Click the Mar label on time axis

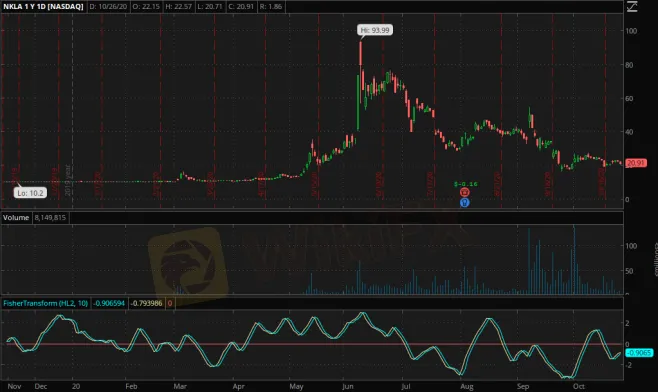(180, 387)
